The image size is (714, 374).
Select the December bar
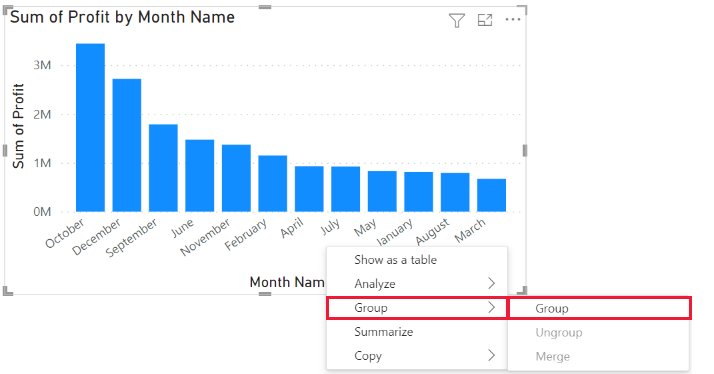(x=127, y=145)
